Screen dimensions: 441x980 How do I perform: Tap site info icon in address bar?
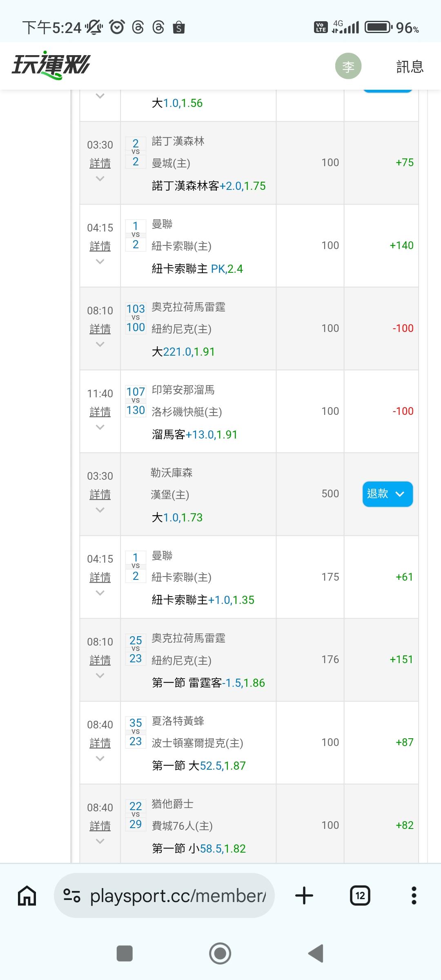point(72,896)
